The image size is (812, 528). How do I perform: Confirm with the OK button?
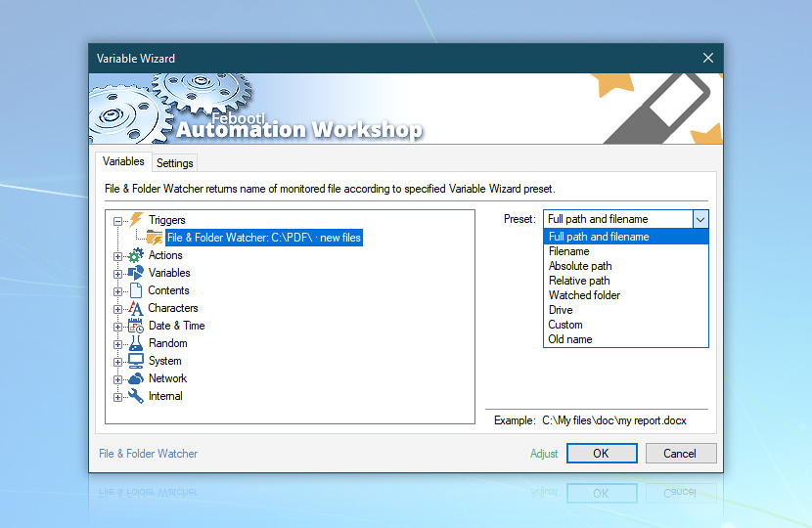pyautogui.click(x=602, y=454)
